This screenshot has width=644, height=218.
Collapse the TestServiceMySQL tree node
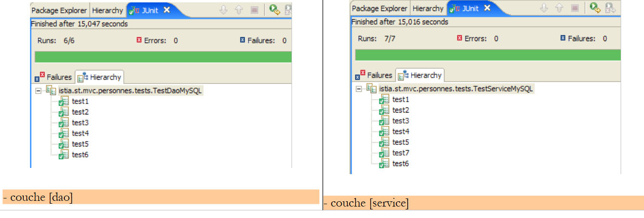[359, 89]
